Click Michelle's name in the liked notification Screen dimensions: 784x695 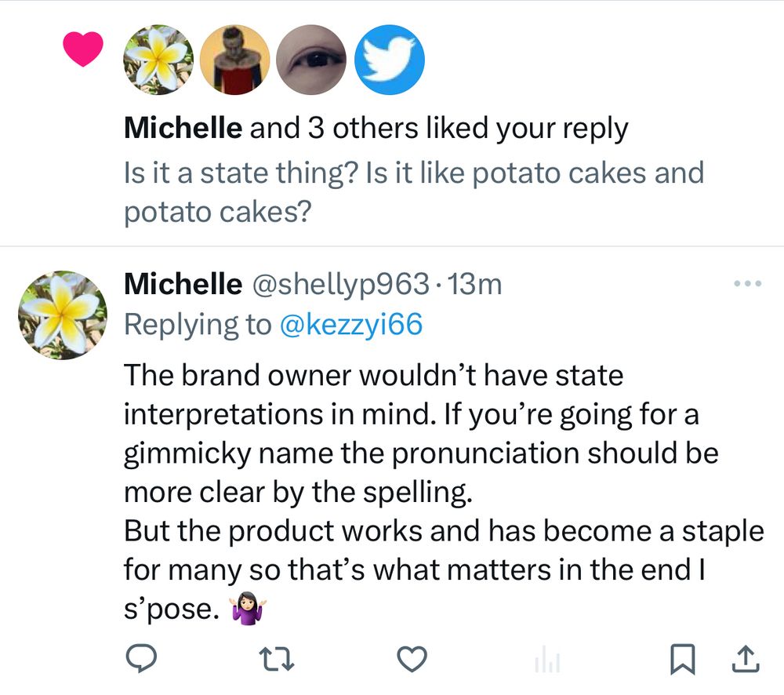[x=183, y=129]
